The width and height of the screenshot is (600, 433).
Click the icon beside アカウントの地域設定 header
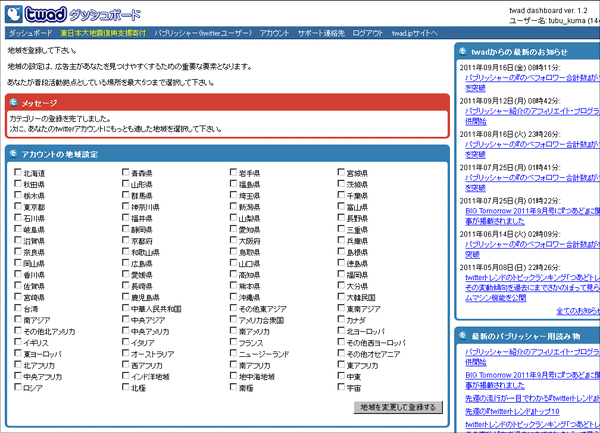14,154
